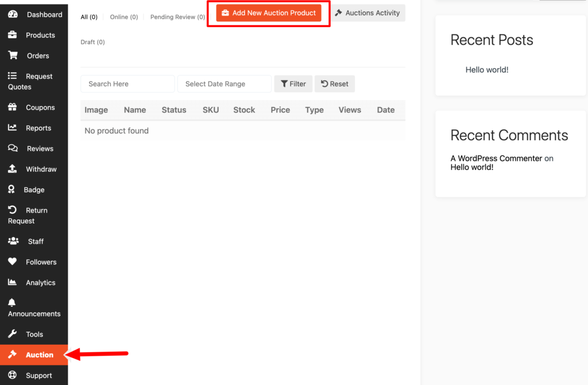Add a new auction product

click(x=269, y=13)
